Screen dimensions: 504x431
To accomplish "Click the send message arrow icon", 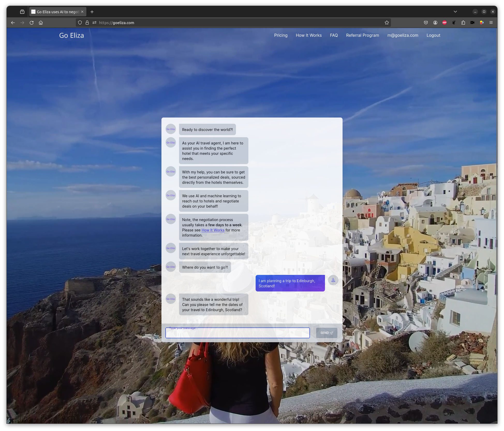I will click(x=332, y=333).
